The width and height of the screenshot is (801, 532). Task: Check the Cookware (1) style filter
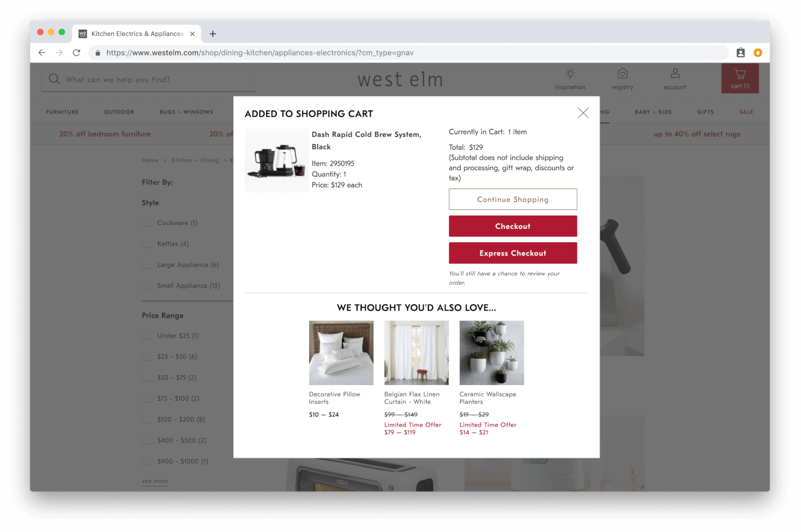coord(148,223)
